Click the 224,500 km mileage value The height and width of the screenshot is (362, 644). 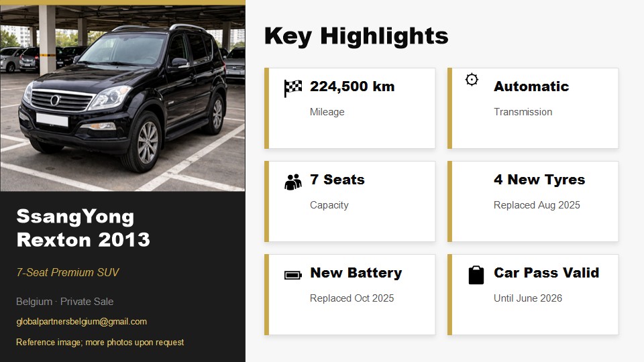click(x=352, y=86)
